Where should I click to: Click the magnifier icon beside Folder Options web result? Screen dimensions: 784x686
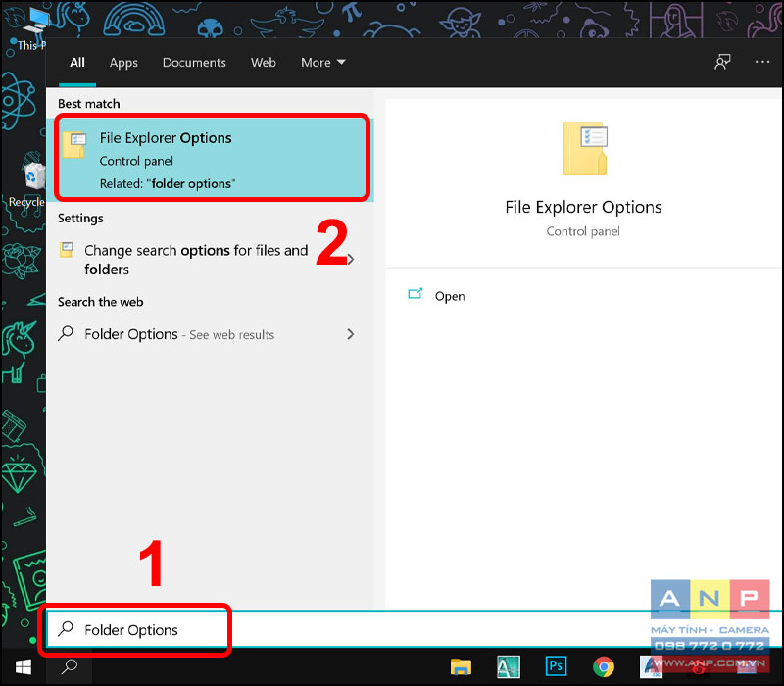(x=66, y=333)
